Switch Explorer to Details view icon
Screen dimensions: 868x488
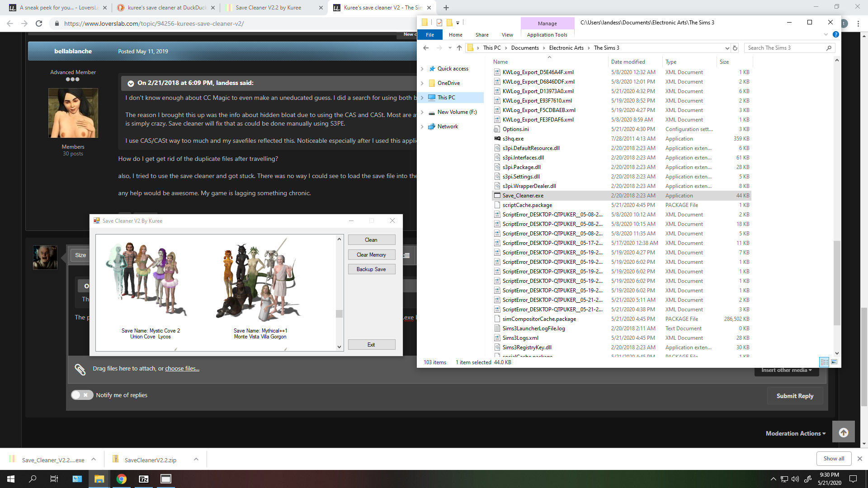click(x=824, y=362)
